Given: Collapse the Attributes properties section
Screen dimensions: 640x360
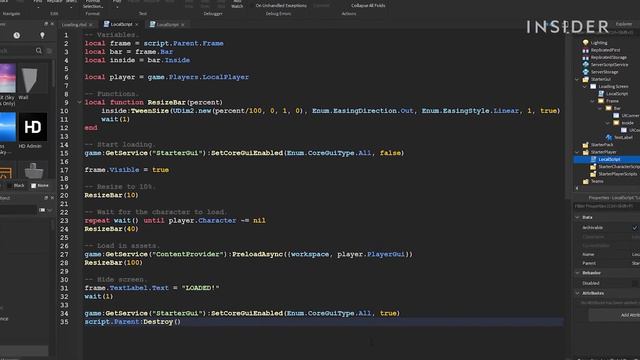Looking at the screenshot, I should [x=578, y=293].
